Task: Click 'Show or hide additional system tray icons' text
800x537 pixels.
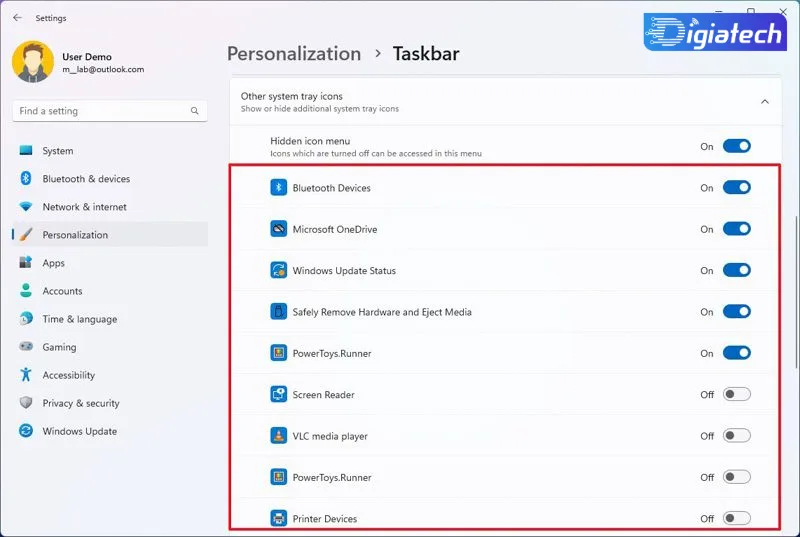Action: pos(320,109)
